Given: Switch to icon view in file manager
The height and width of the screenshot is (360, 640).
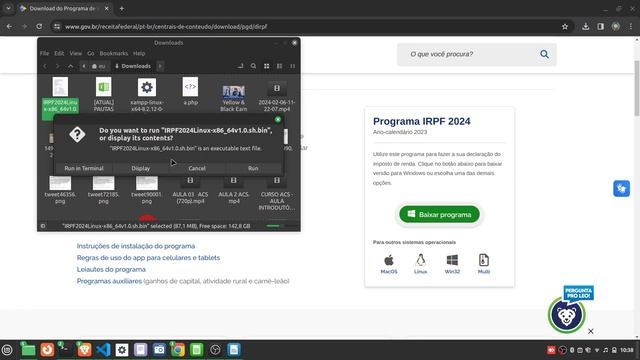Looking at the screenshot, I should click(267, 66).
